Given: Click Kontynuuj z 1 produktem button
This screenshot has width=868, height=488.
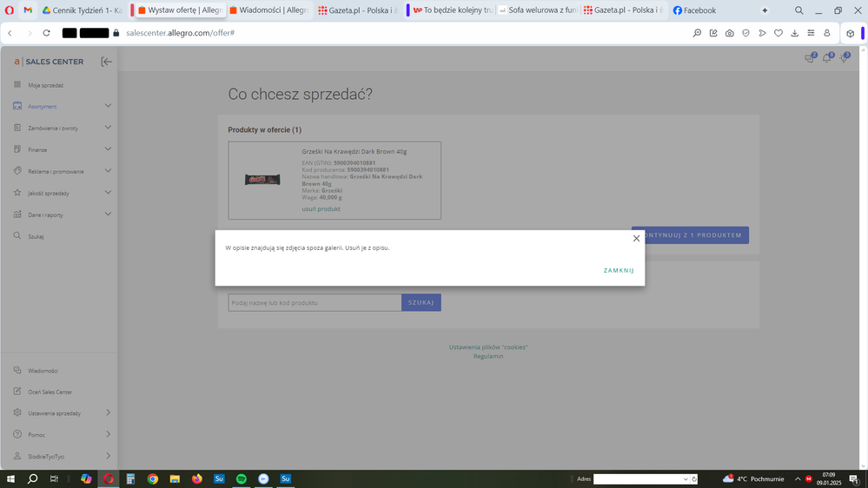Looking at the screenshot, I should coord(690,235).
